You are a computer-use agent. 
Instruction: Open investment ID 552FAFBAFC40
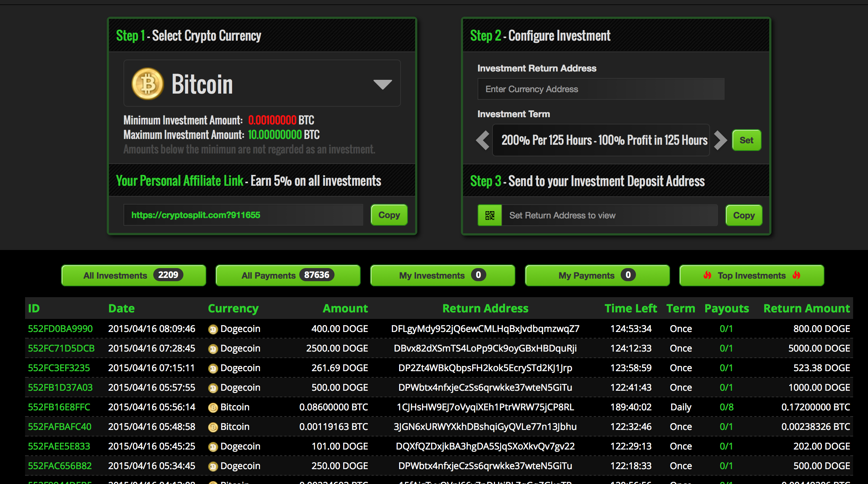60,427
